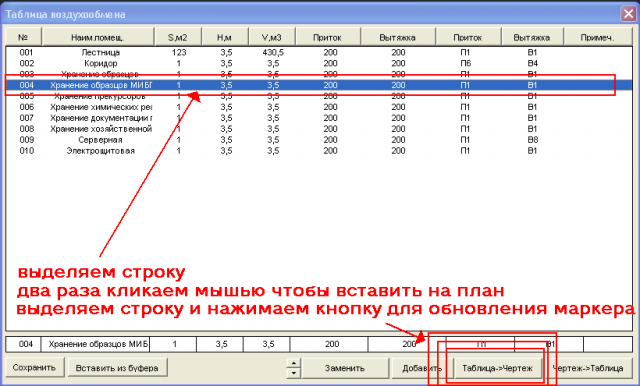Click the stepper down arrow
Screen dimensions: 640x386
click(293, 373)
